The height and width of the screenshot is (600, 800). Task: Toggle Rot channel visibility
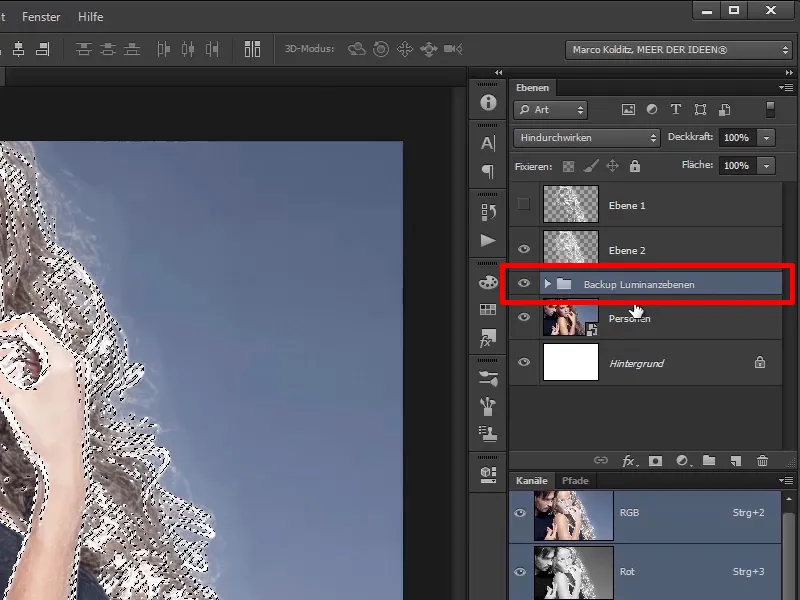(520, 572)
